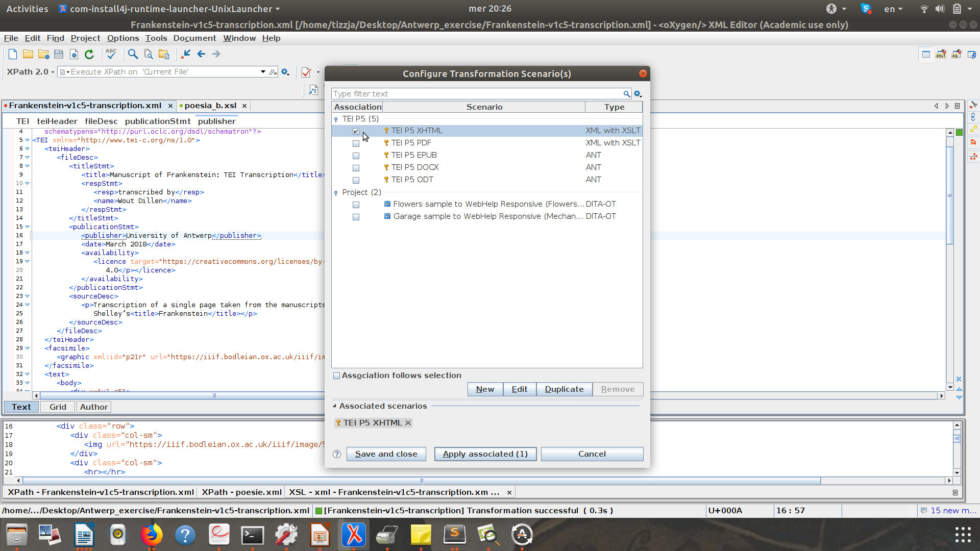Viewport: 980px width, 551px height.
Task: Click New scenario button
Action: point(485,389)
